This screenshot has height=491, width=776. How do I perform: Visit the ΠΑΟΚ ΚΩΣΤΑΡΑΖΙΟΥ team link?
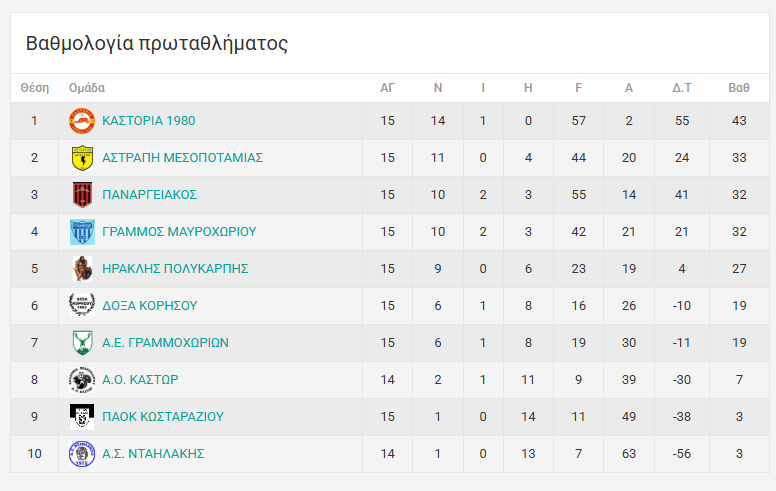point(163,417)
